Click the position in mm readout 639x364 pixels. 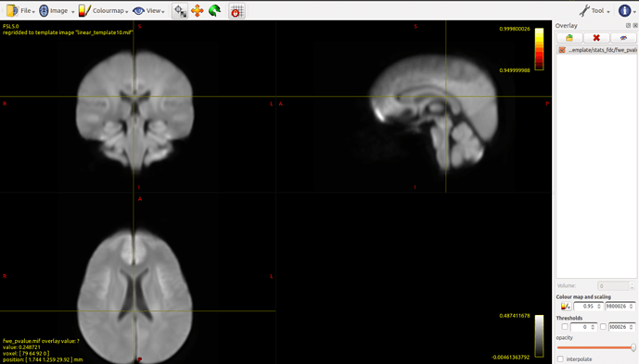(x=43, y=359)
